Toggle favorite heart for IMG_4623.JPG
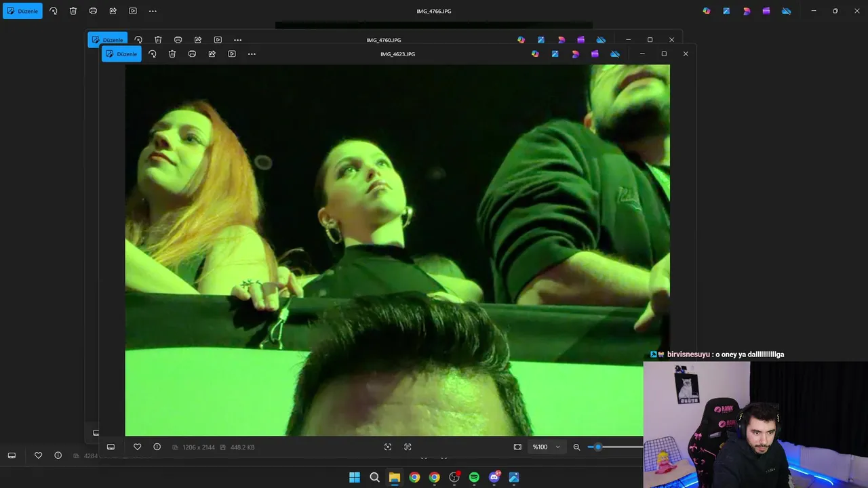Screen dimensions: 868x488 pos(137,447)
